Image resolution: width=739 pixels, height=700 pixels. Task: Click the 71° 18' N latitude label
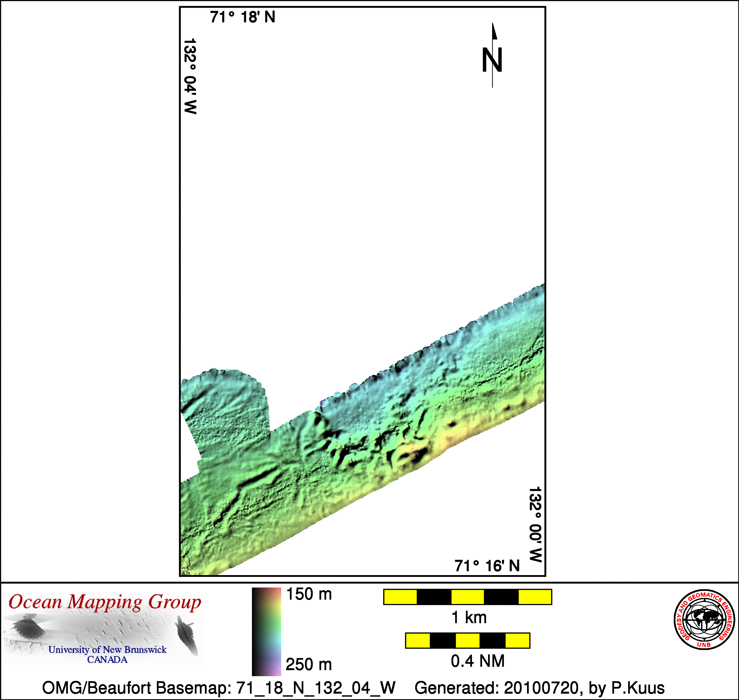(243, 17)
